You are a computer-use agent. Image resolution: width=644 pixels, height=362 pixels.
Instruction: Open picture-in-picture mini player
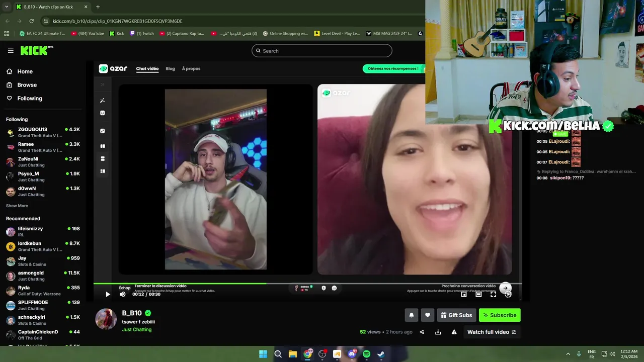464,294
